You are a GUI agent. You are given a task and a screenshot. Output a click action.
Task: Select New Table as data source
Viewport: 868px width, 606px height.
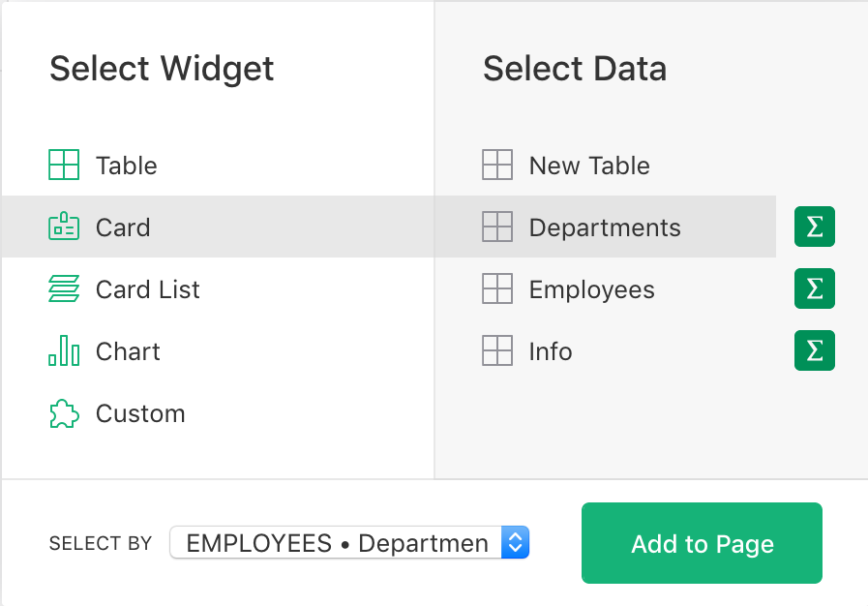click(x=589, y=166)
